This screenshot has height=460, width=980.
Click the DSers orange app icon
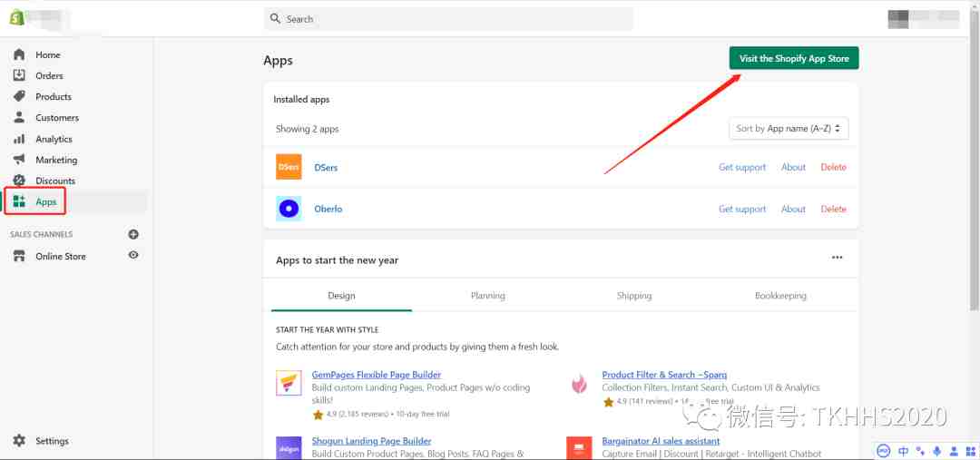click(x=289, y=167)
